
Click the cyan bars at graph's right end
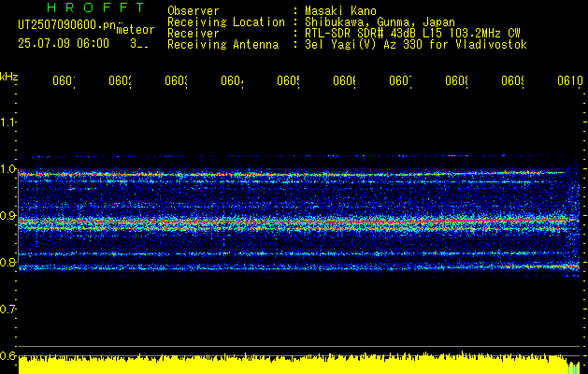pos(573,368)
